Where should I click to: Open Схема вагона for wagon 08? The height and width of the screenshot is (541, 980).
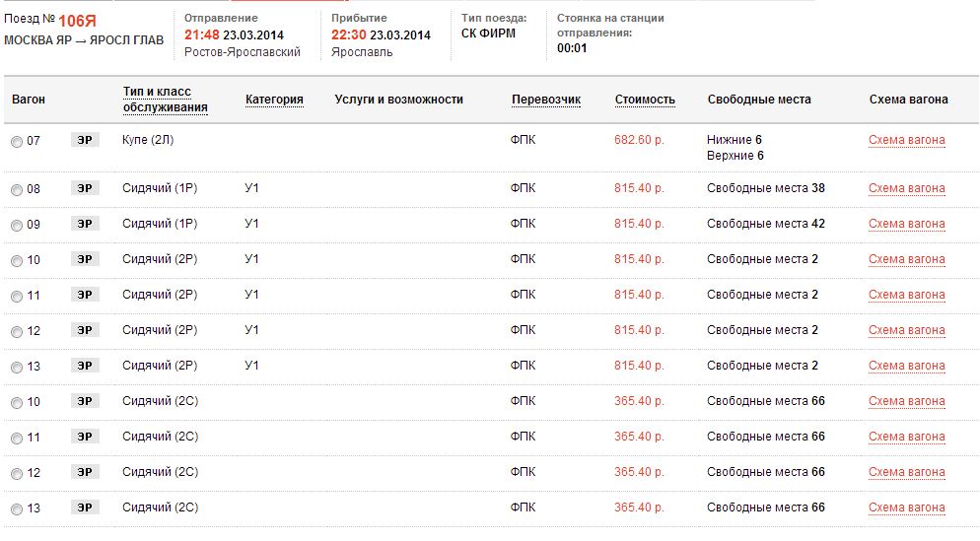tap(906, 188)
